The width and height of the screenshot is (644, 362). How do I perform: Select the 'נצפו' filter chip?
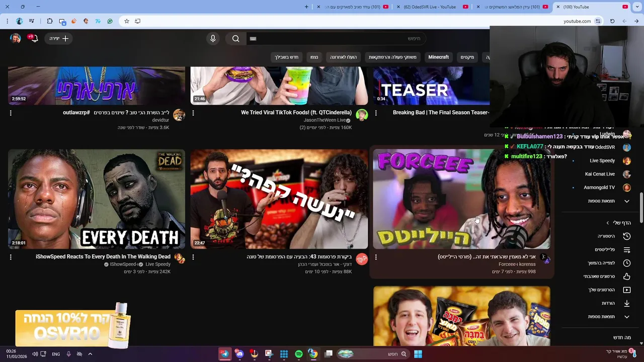(314, 57)
